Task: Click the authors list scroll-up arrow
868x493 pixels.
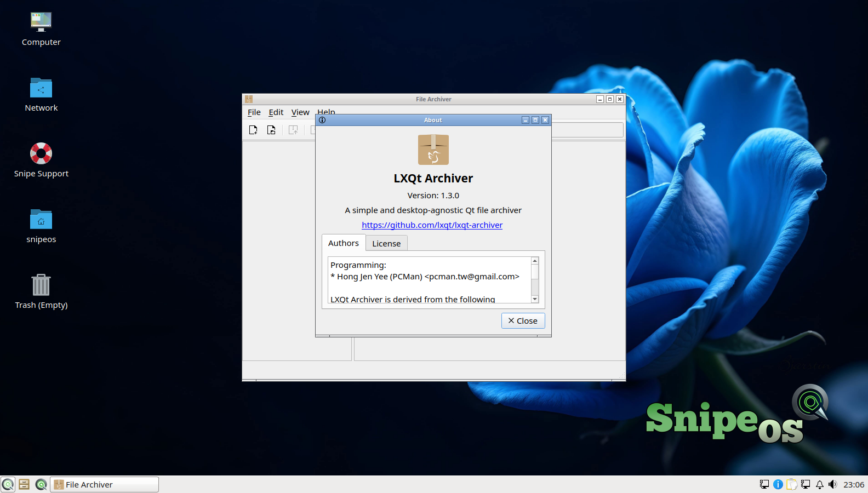Action: (x=535, y=261)
